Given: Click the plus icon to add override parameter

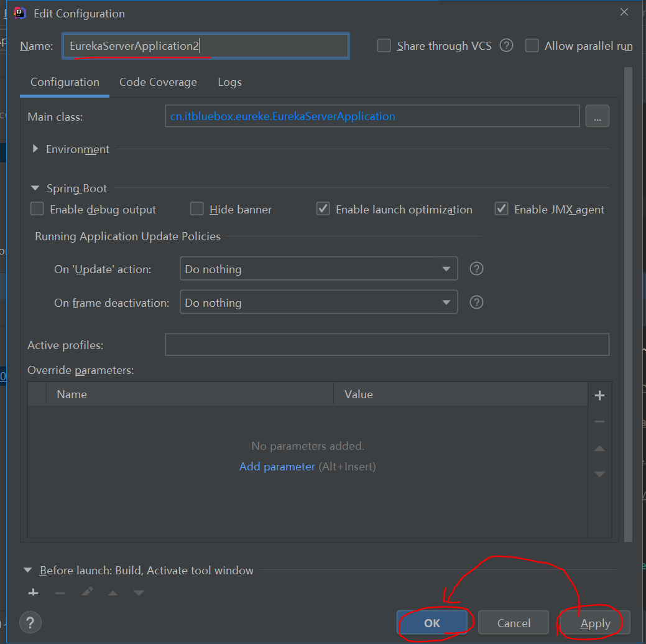Looking at the screenshot, I should 599,396.
